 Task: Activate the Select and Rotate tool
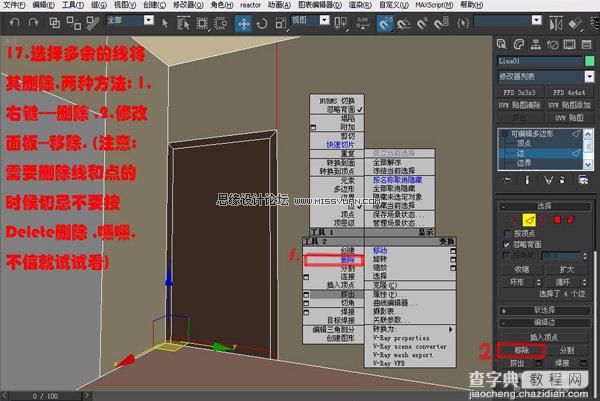(x=262, y=24)
